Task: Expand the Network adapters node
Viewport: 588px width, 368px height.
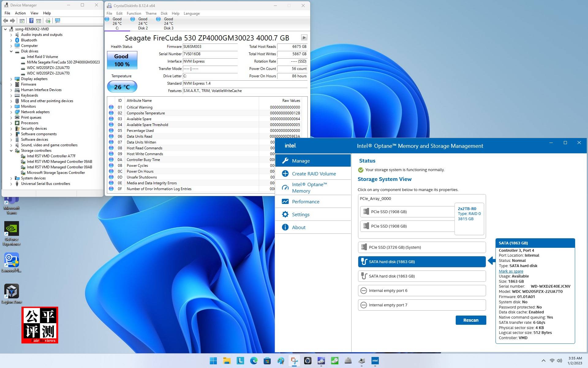Action: [11, 112]
